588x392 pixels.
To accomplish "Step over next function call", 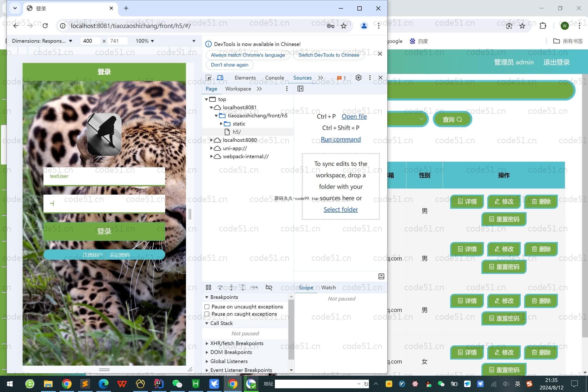I will point(220,287).
